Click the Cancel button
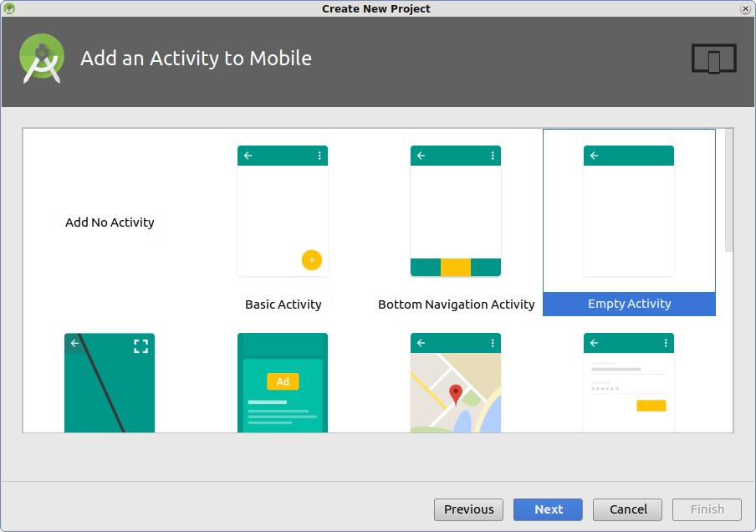 (627, 509)
